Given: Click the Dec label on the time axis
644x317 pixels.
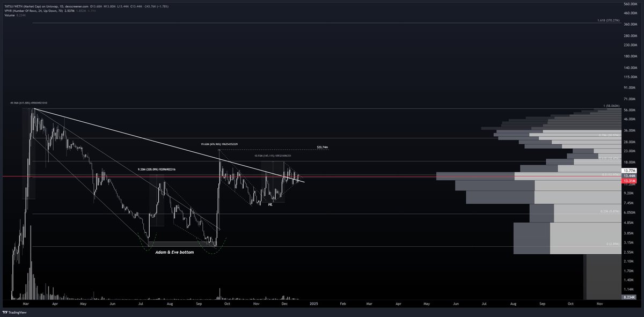Looking at the screenshot, I should click(x=284, y=304).
